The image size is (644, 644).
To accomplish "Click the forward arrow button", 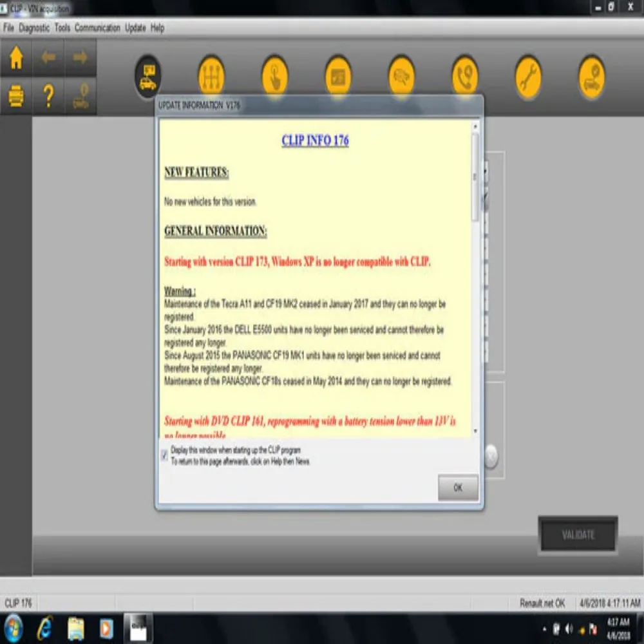I will 80,57.
